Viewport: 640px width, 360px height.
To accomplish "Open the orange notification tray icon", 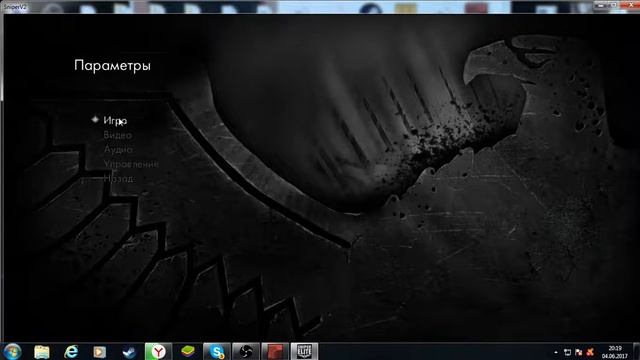I will pos(590,352).
